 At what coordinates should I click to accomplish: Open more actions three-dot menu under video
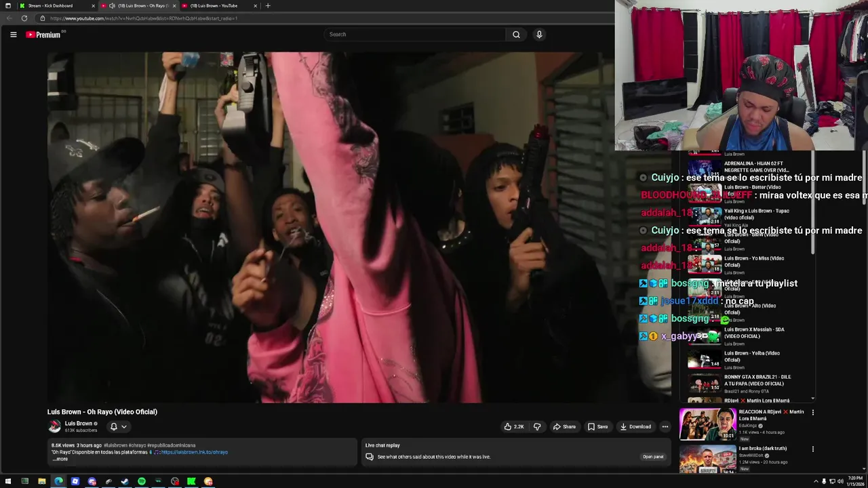pyautogui.click(x=665, y=426)
